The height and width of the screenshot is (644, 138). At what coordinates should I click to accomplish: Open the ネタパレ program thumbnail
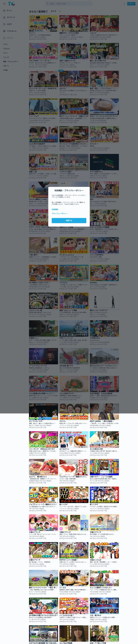pos(74,412)
